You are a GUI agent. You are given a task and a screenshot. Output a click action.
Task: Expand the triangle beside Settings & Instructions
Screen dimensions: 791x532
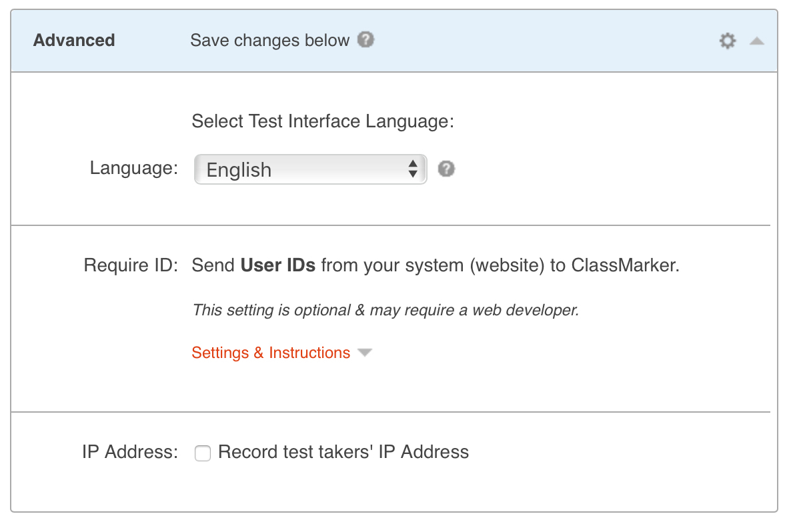tap(364, 353)
